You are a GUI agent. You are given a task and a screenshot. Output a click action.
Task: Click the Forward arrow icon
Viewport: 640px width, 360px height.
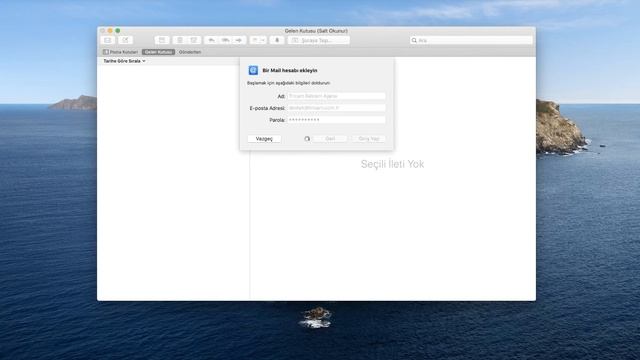[239, 40]
